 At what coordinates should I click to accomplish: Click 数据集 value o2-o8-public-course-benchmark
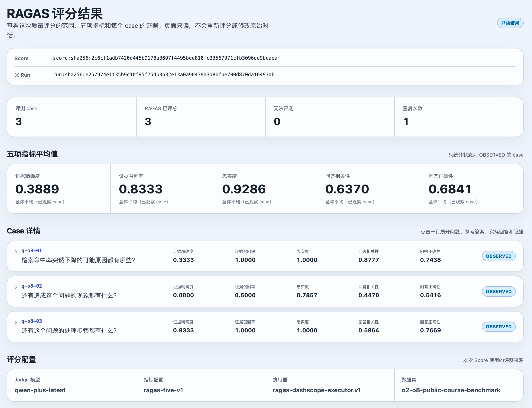451,390
